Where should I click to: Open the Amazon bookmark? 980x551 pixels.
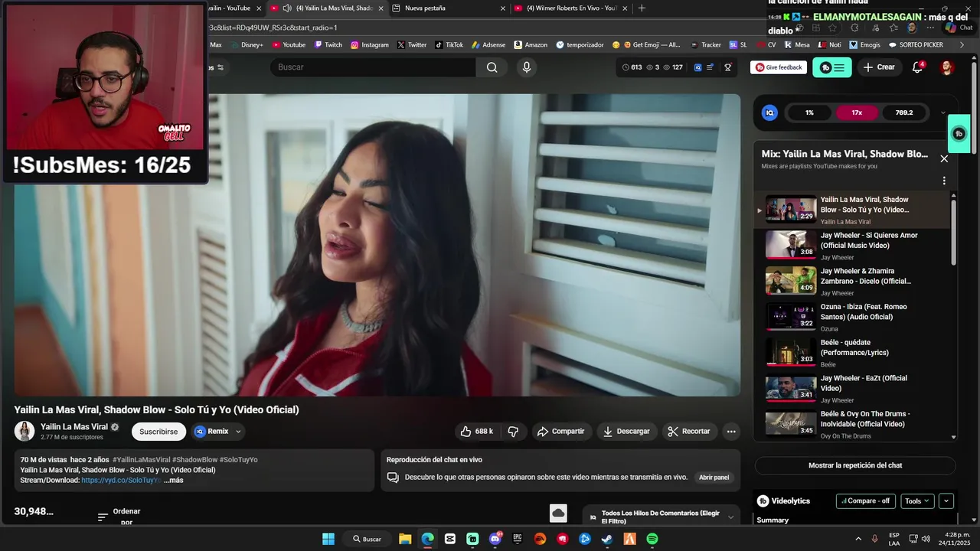tap(531, 45)
